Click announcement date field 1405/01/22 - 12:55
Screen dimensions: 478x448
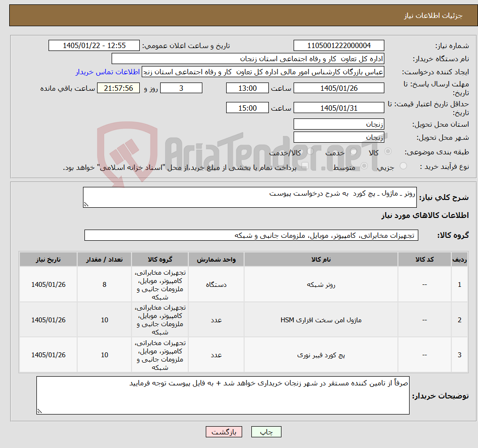point(94,46)
